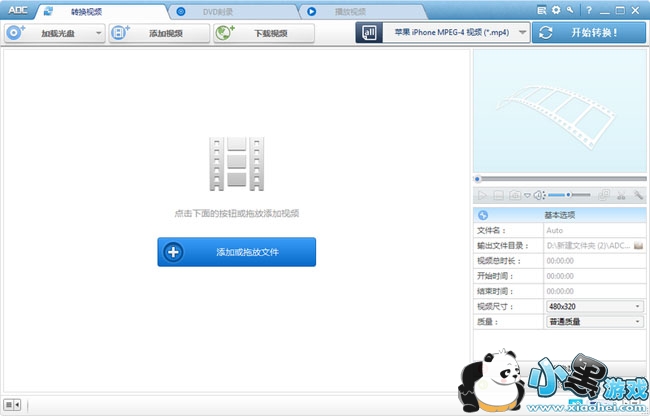Play the preview video

482,195
